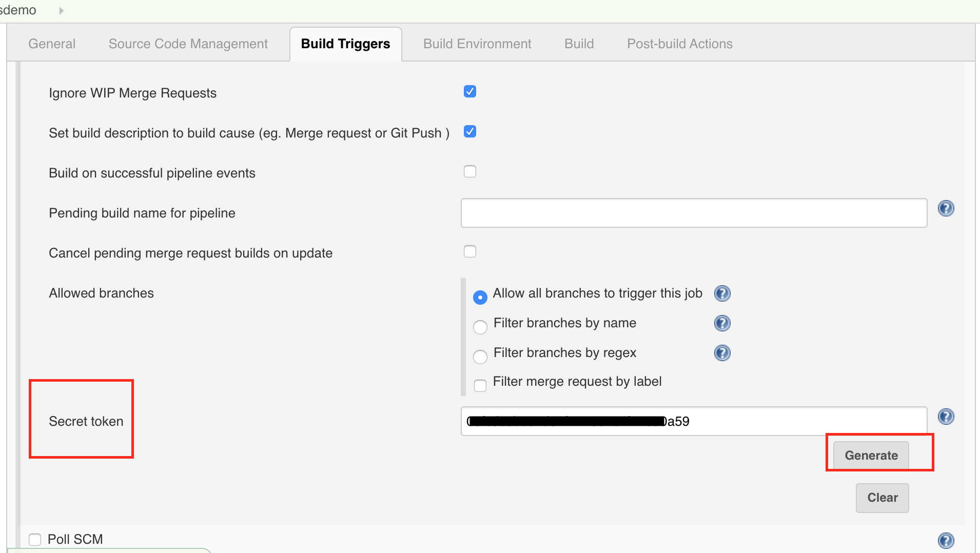Show help for Poll SCM option
The image size is (980, 553).
(946, 540)
